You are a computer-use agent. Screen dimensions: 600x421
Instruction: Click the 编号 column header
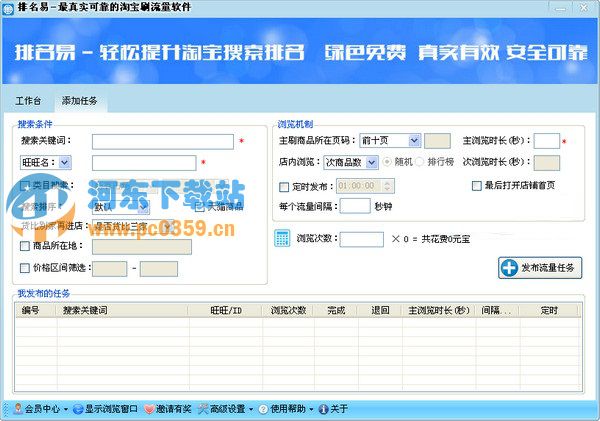click(x=36, y=310)
